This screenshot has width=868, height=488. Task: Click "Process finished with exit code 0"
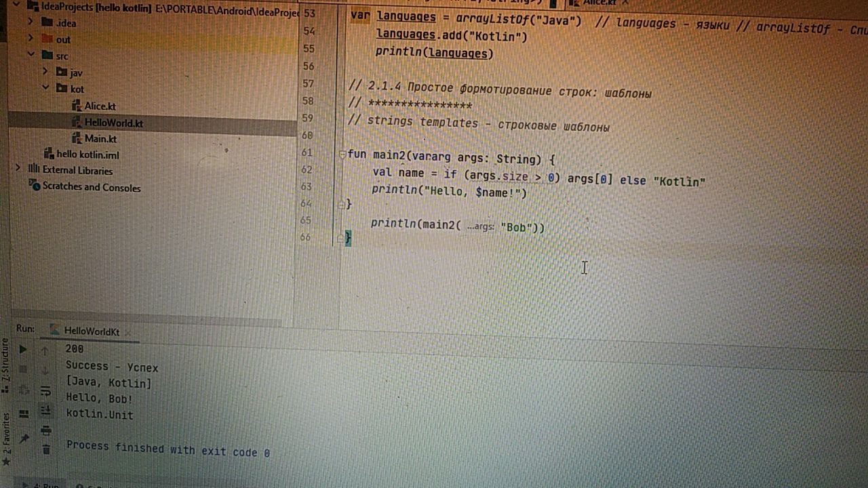pyautogui.click(x=167, y=450)
